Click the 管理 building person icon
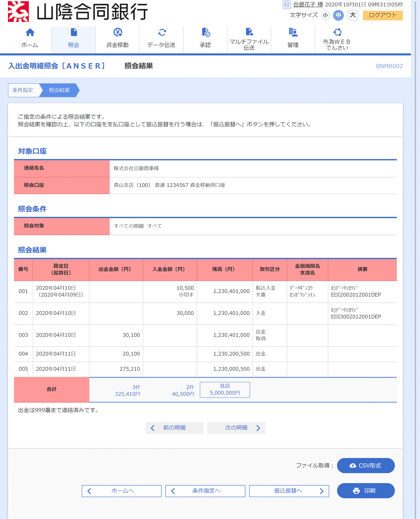The height and width of the screenshot is (519, 420). point(293,32)
